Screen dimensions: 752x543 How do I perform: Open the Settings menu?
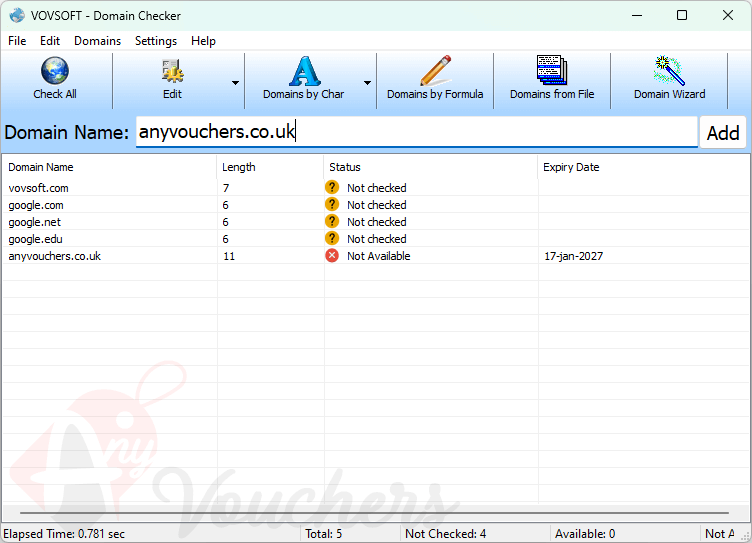point(156,41)
